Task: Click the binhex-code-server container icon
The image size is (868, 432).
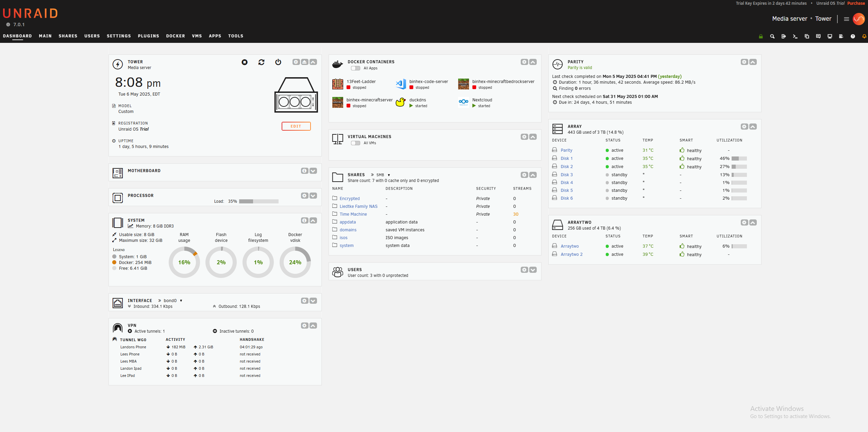Action: click(401, 84)
